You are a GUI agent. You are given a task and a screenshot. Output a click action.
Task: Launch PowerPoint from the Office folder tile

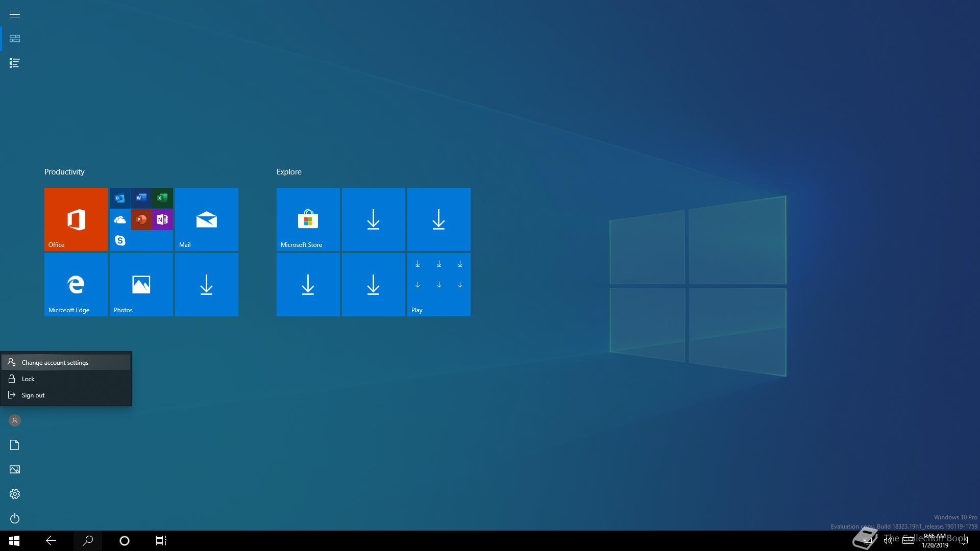click(141, 219)
